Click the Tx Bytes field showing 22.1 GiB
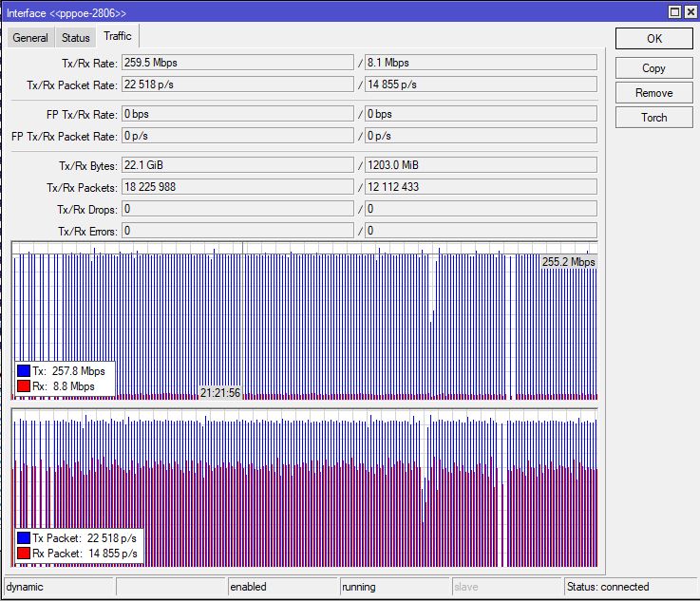Screen dimensions: 700x601 click(x=237, y=165)
